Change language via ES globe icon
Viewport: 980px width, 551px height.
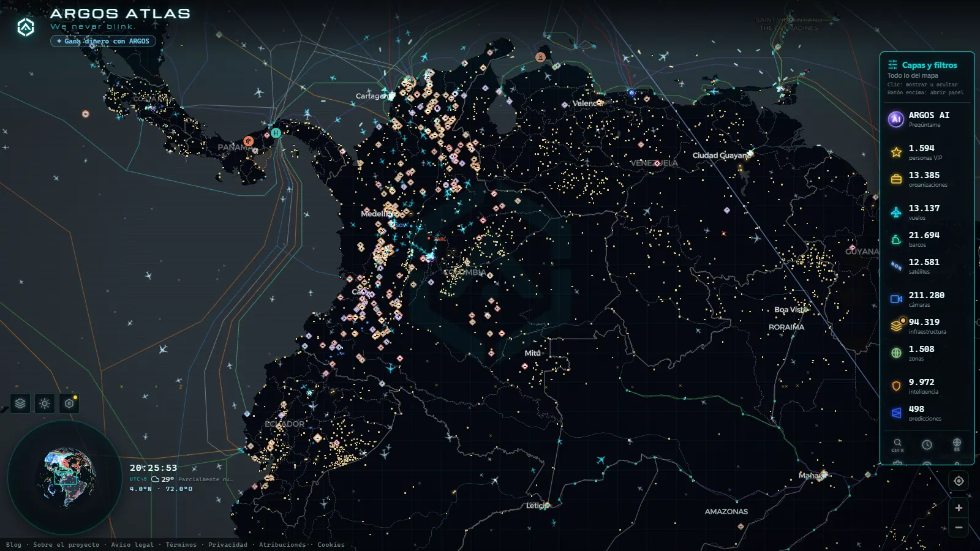point(957,444)
